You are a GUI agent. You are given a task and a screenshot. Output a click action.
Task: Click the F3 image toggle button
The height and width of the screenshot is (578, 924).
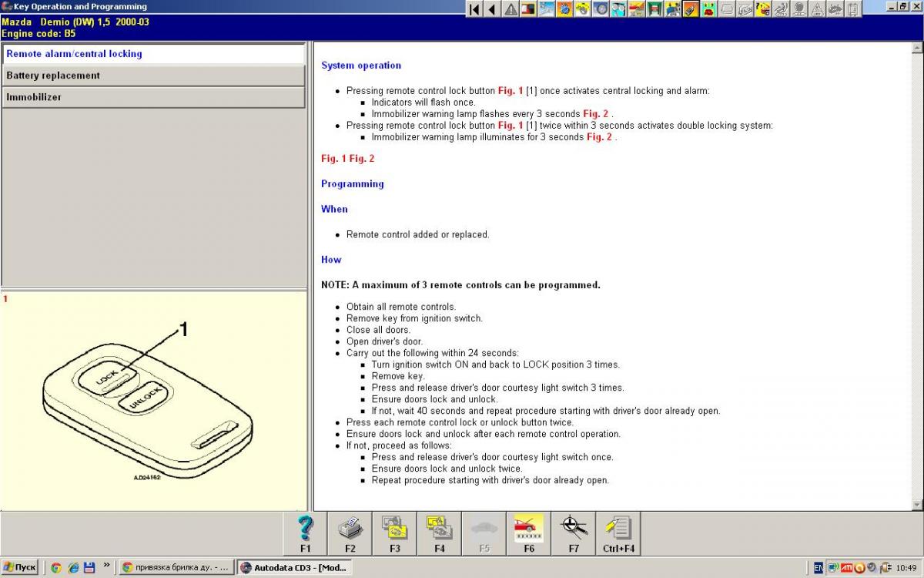coord(395,533)
